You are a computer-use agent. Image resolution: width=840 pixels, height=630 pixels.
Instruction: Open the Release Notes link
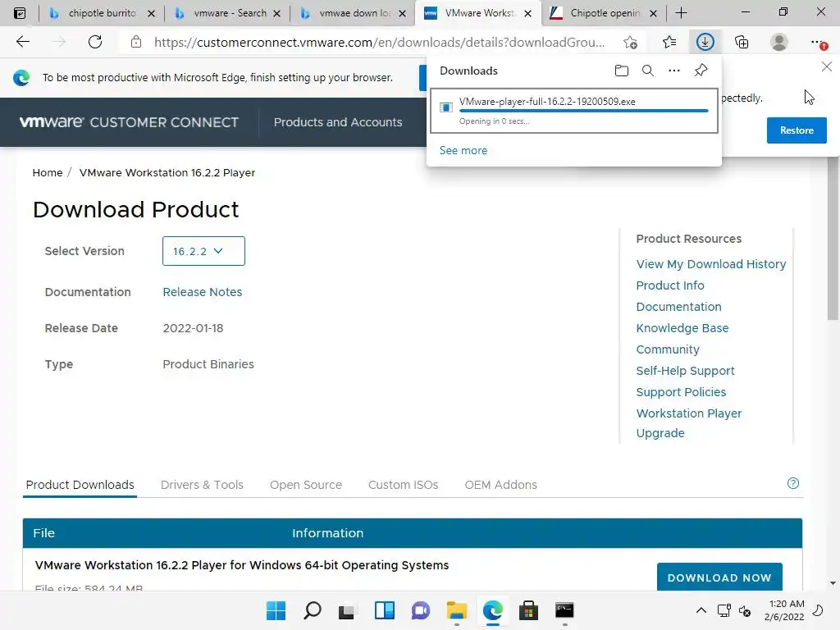click(203, 292)
